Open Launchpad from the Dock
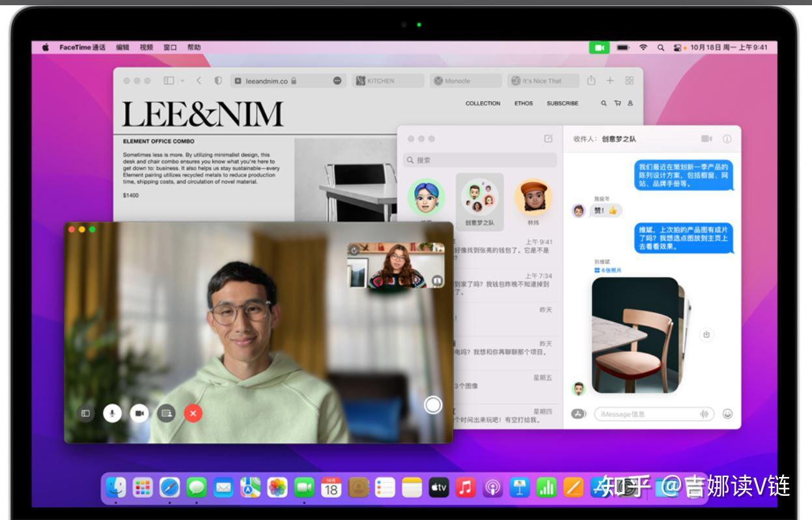The height and width of the screenshot is (520, 812). (x=143, y=487)
